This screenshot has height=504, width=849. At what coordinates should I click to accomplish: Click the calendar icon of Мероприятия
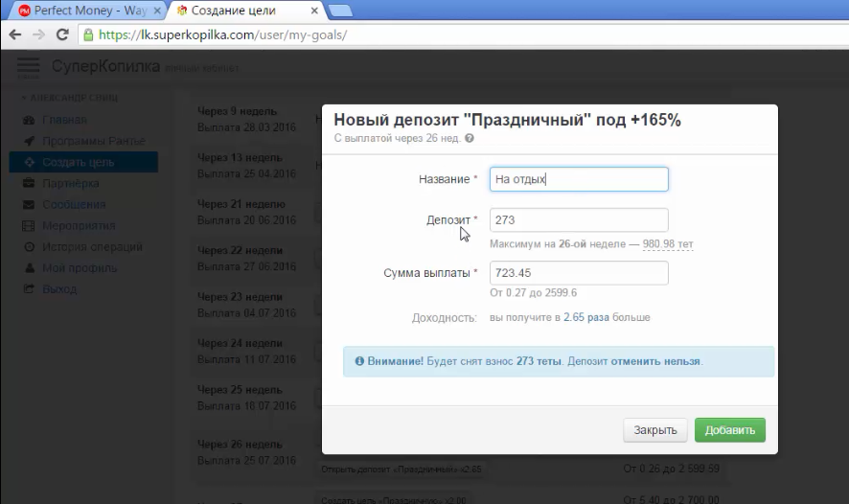(28, 226)
